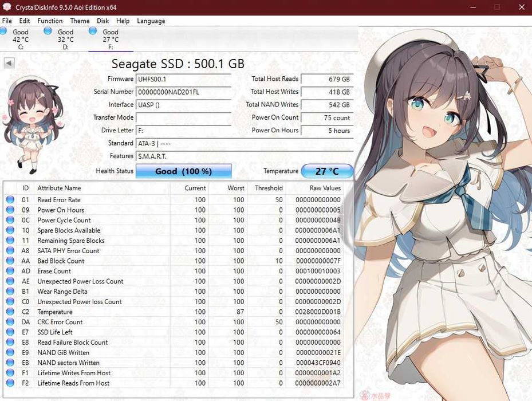Open the Edit menu

(x=25, y=21)
